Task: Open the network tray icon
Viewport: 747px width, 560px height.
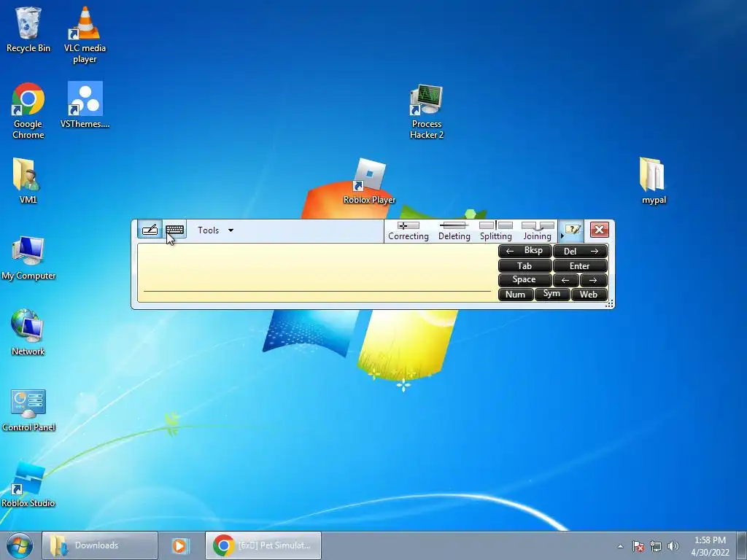Action: (x=656, y=546)
